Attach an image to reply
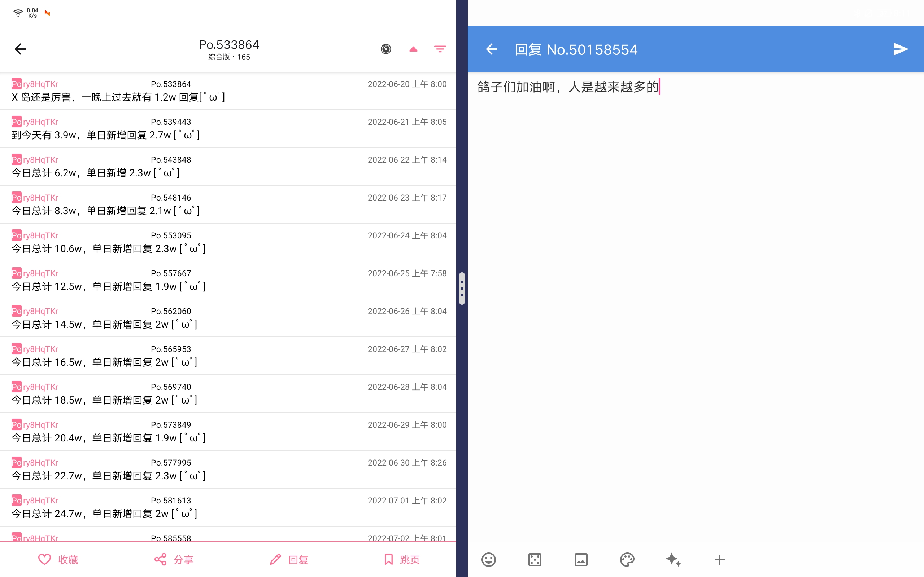 click(x=581, y=559)
